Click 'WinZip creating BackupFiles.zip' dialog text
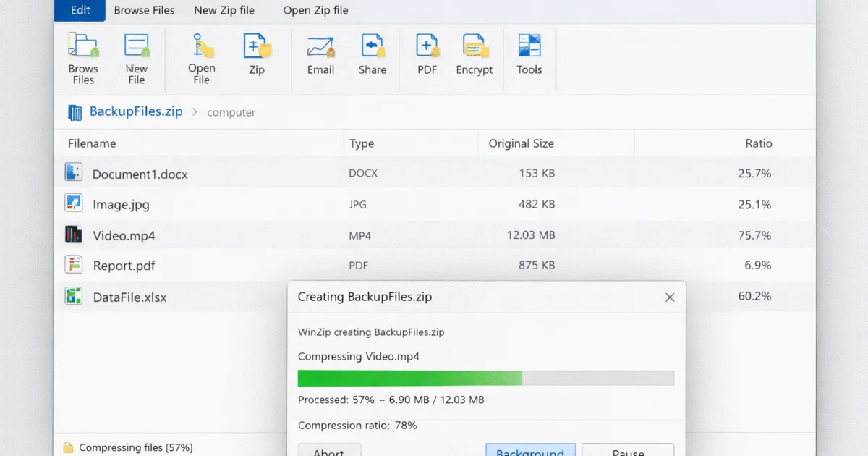This screenshot has width=868, height=456. pos(371,332)
